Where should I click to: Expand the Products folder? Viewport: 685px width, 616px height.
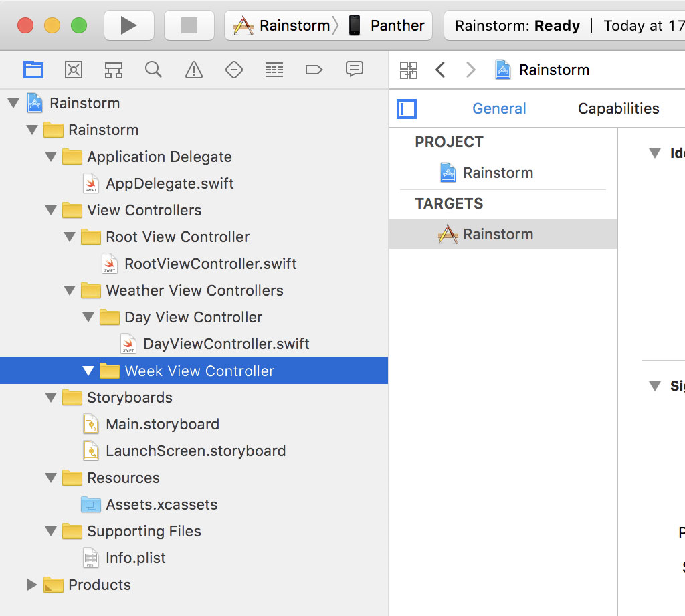tap(31, 585)
